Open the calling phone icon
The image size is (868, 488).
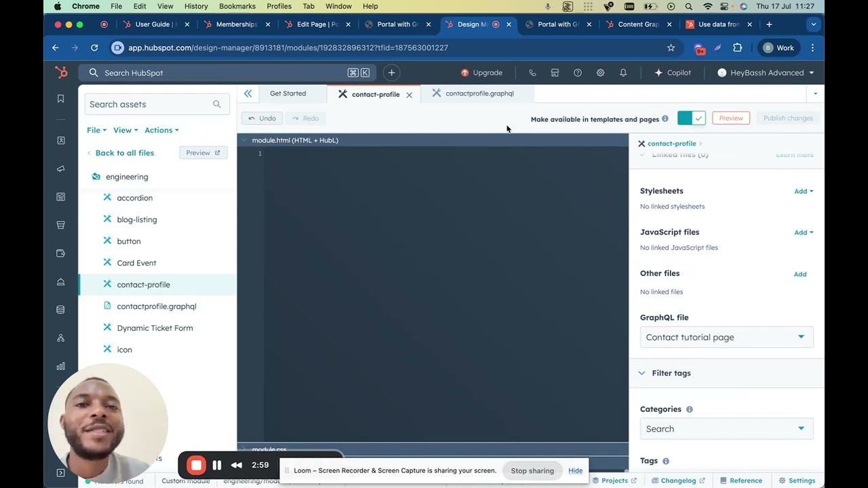pyautogui.click(x=532, y=73)
